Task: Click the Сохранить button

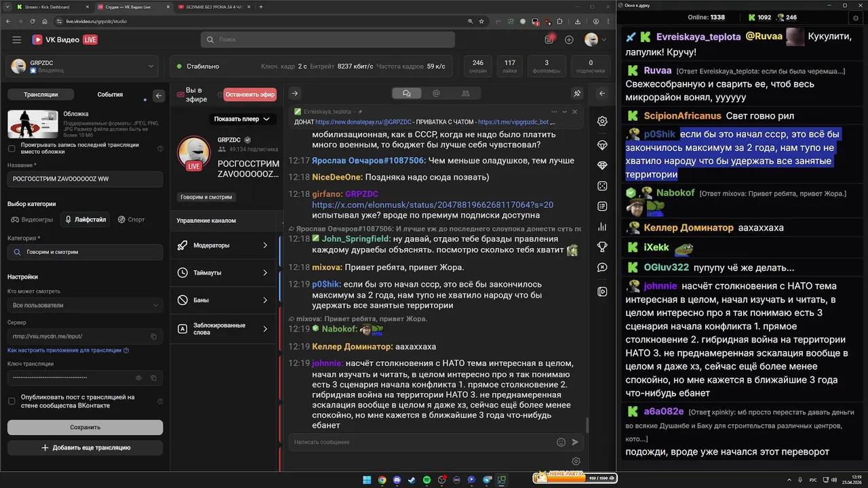Action: click(x=85, y=427)
